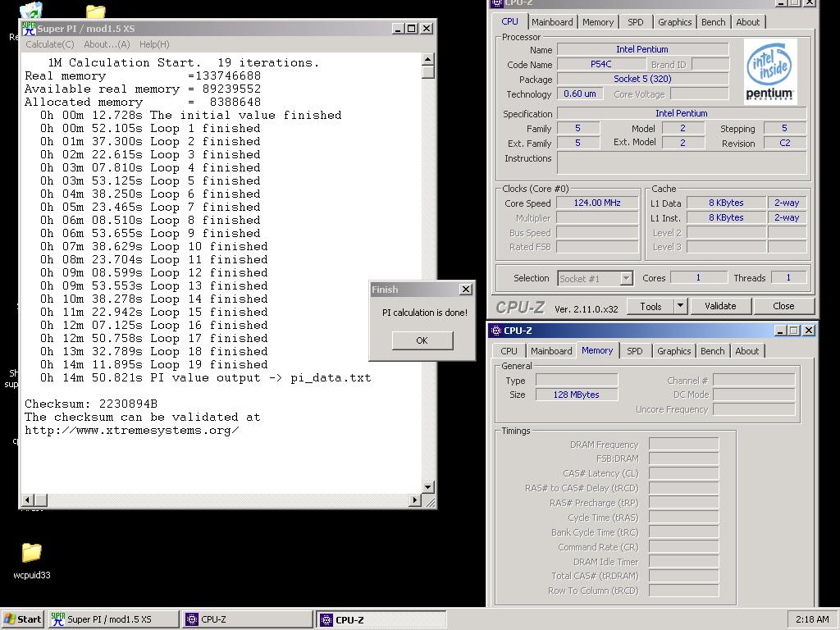
Task: Activate first CPU-Z taskbar button
Action: coord(247,619)
